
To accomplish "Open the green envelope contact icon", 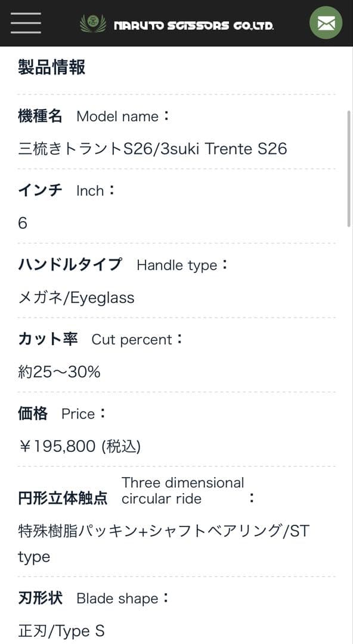I will [x=326, y=24].
